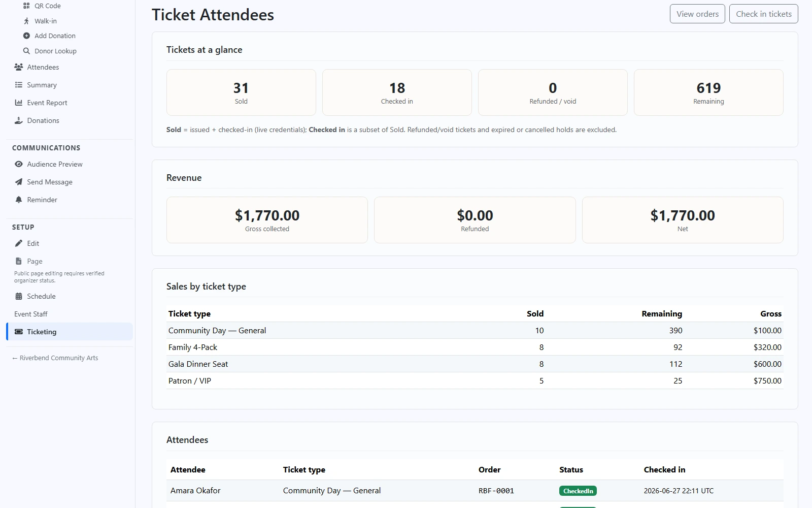Click the Page document icon
Screen dimensions: 812x508
pos(19,261)
